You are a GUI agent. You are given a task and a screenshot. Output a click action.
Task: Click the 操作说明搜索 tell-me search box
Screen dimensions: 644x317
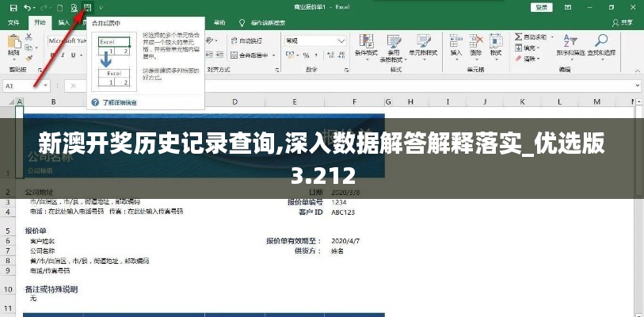coord(268,23)
